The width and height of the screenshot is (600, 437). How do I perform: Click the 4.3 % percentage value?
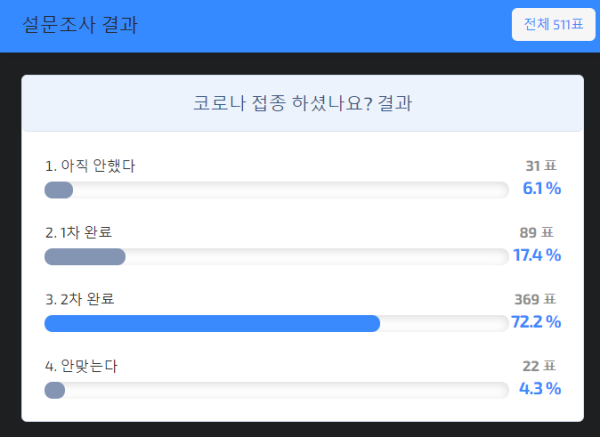pyautogui.click(x=540, y=389)
